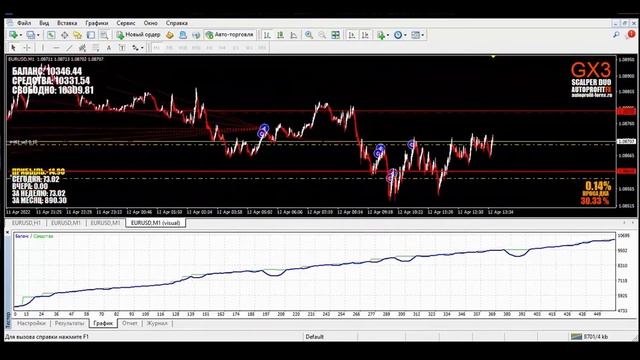Open the arrows objects icon

135,48
